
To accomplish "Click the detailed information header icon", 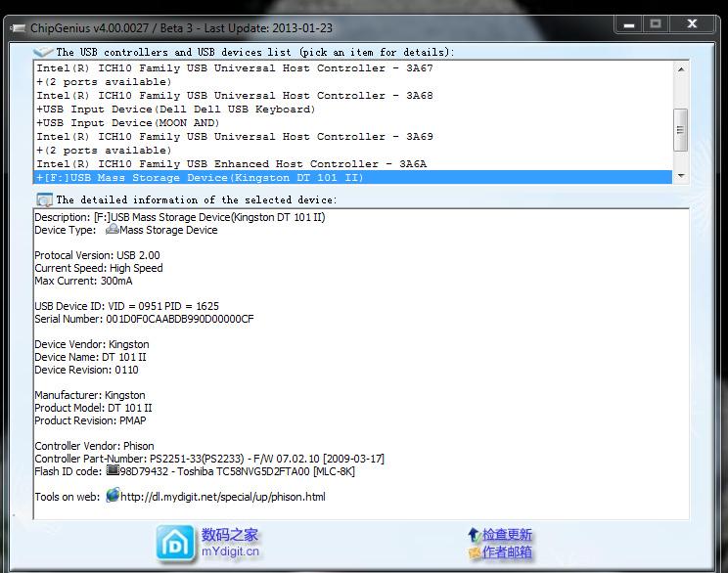I will click(45, 200).
